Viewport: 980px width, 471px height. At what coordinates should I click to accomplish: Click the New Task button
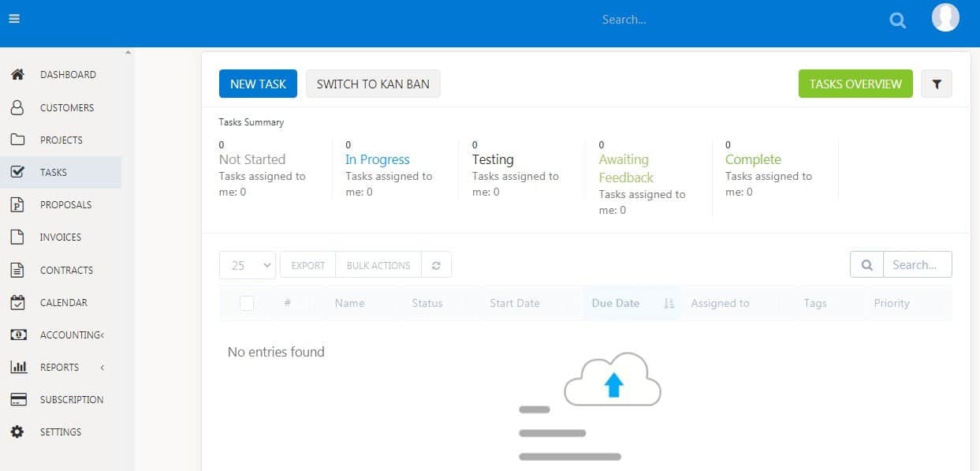[x=258, y=84]
